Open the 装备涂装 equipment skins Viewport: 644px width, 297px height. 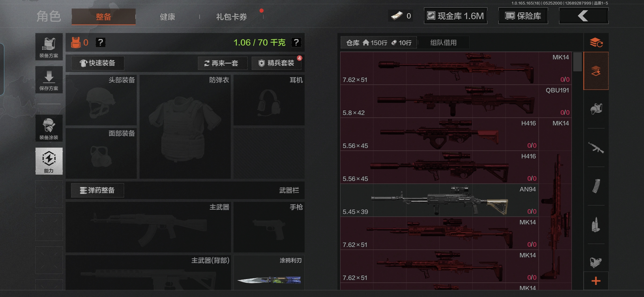coord(49,128)
